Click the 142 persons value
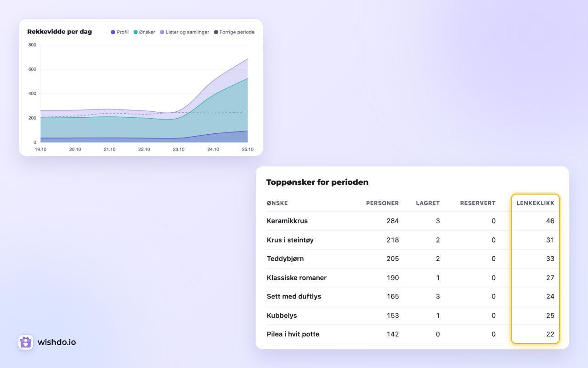Screen dimensions: 588x368 pos(393,334)
